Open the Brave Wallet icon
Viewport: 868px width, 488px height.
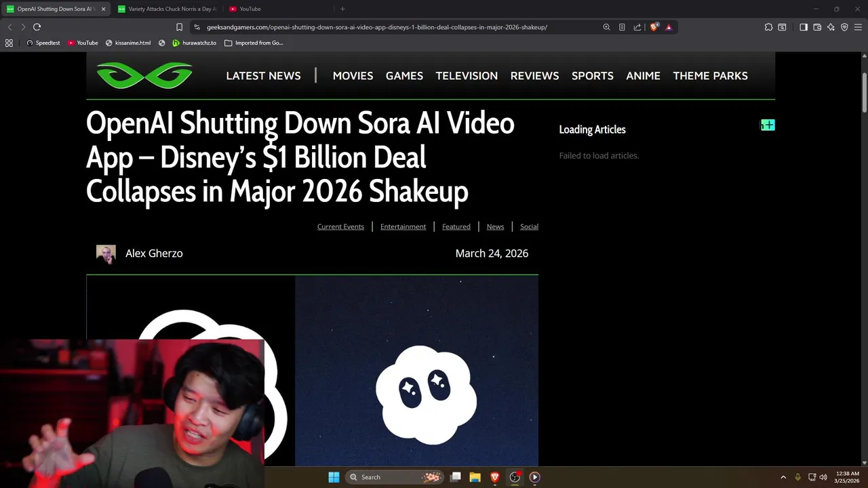click(x=817, y=27)
